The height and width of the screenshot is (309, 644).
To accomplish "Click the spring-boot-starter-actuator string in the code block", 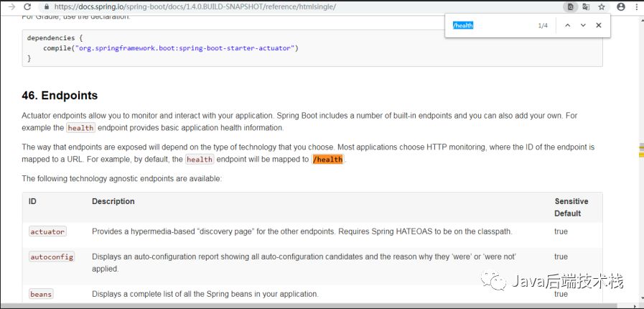I will click(x=185, y=48).
